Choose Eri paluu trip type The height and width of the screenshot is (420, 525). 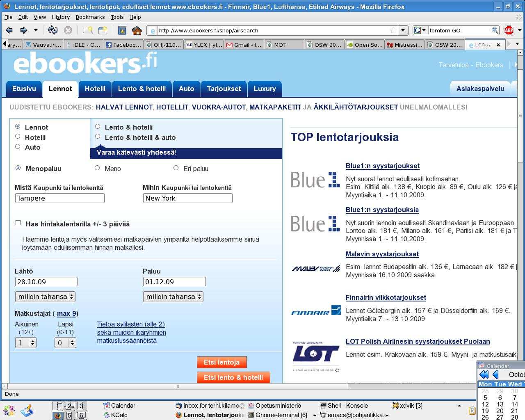pyautogui.click(x=176, y=168)
